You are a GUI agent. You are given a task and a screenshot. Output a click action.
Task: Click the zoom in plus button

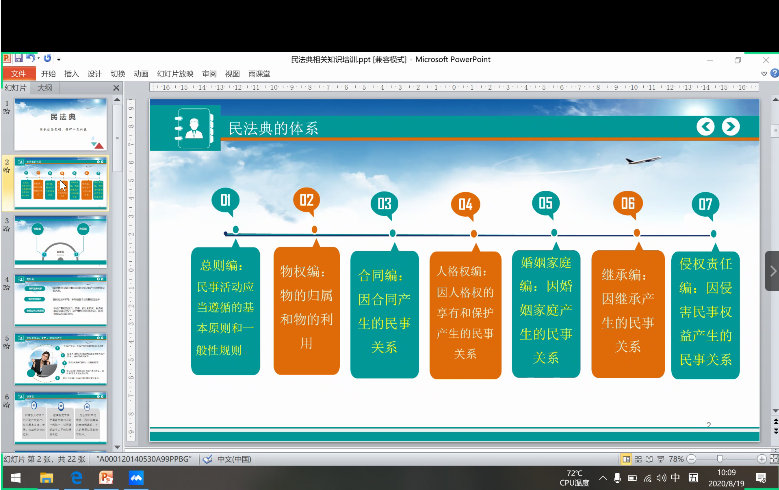762,459
